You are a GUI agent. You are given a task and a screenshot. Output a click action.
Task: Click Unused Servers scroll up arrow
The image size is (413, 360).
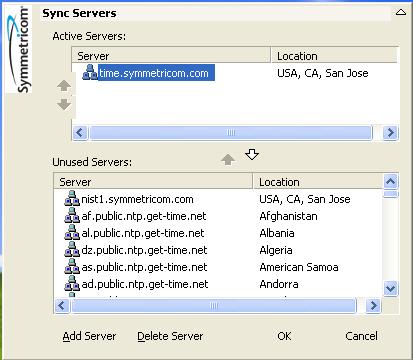coord(390,182)
